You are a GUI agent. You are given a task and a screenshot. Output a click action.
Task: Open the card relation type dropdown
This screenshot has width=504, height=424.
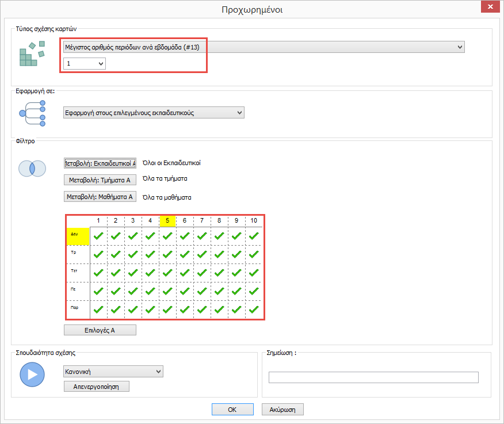coord(263,47)
